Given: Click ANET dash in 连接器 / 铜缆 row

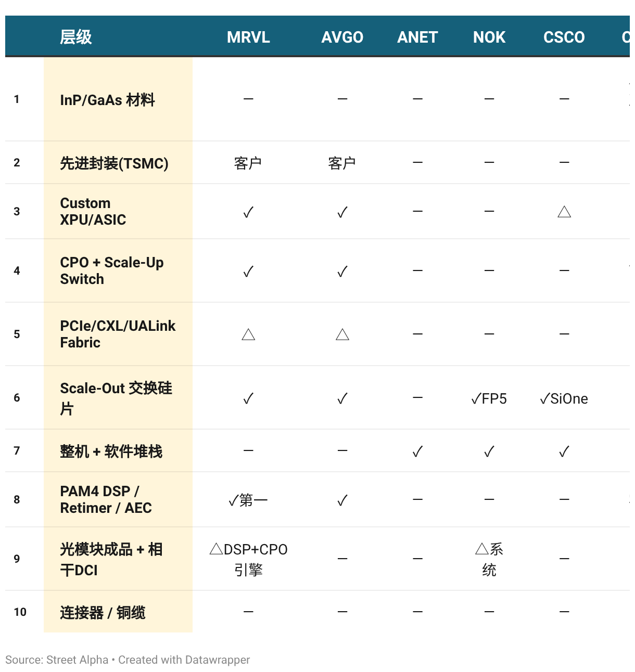Looking at the screenshot, I should coord(417,612).
